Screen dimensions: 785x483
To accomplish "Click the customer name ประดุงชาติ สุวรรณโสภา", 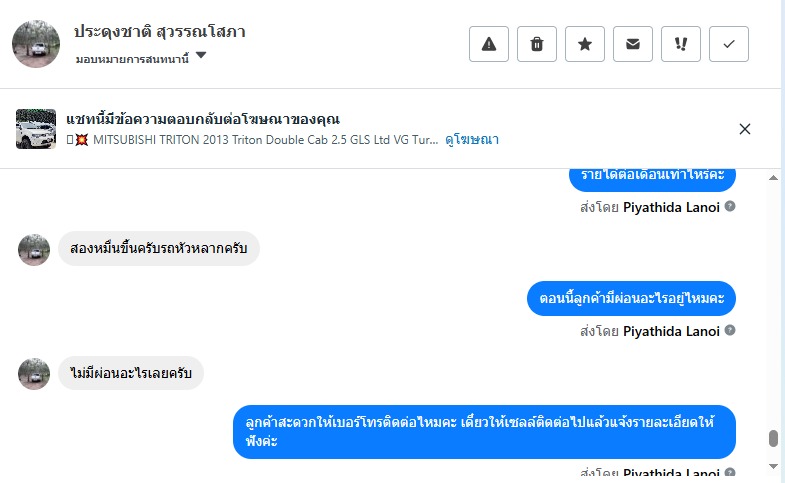I will coord(160,32).
